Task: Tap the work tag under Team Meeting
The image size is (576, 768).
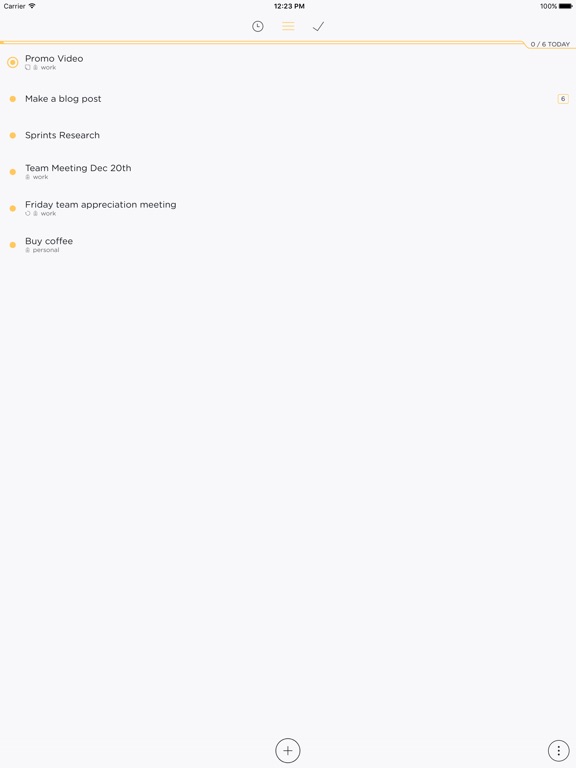Action: 40,177
